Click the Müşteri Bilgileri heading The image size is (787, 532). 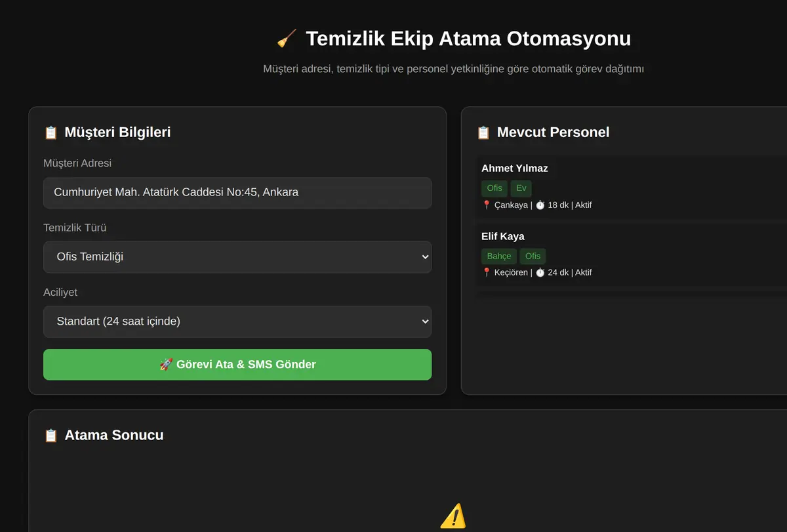click(118, 133)
